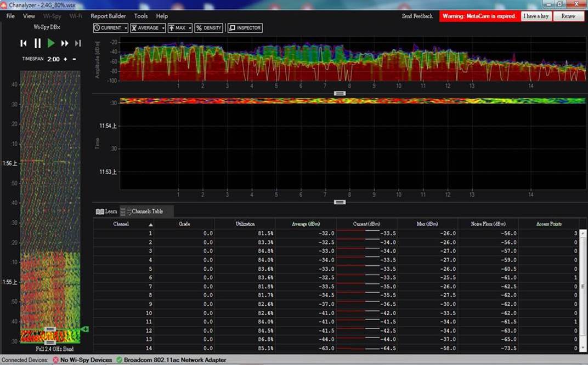Image resolution: width=588 pixels, height=365 pixels.
Task: Skip to the beginning of the recording
Action: (23, 43)
